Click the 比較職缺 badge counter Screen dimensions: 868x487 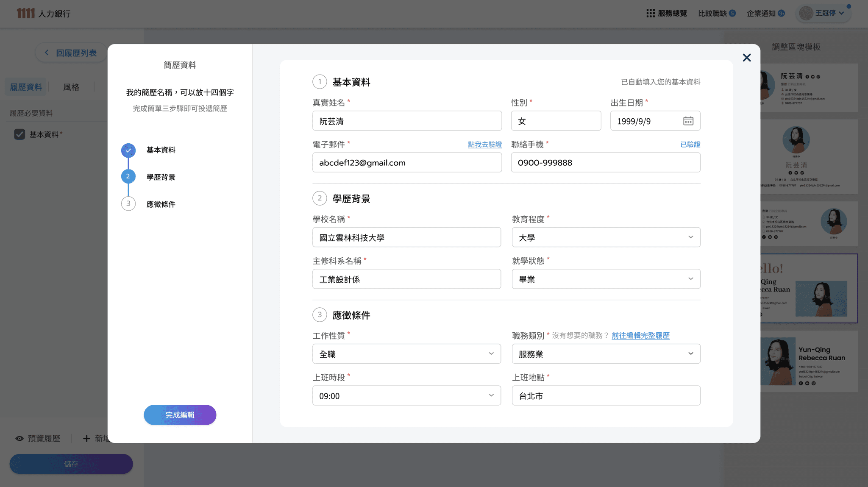click(732, 13)
